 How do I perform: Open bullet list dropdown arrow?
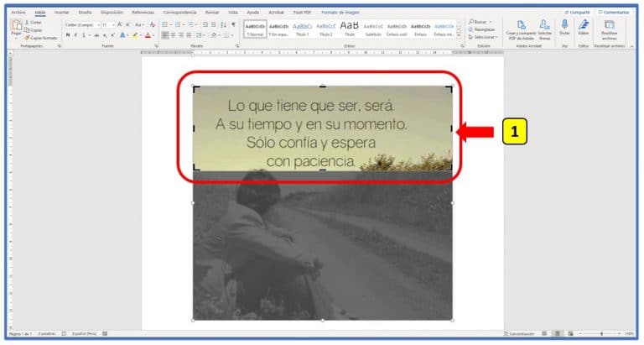coord(171,24)
